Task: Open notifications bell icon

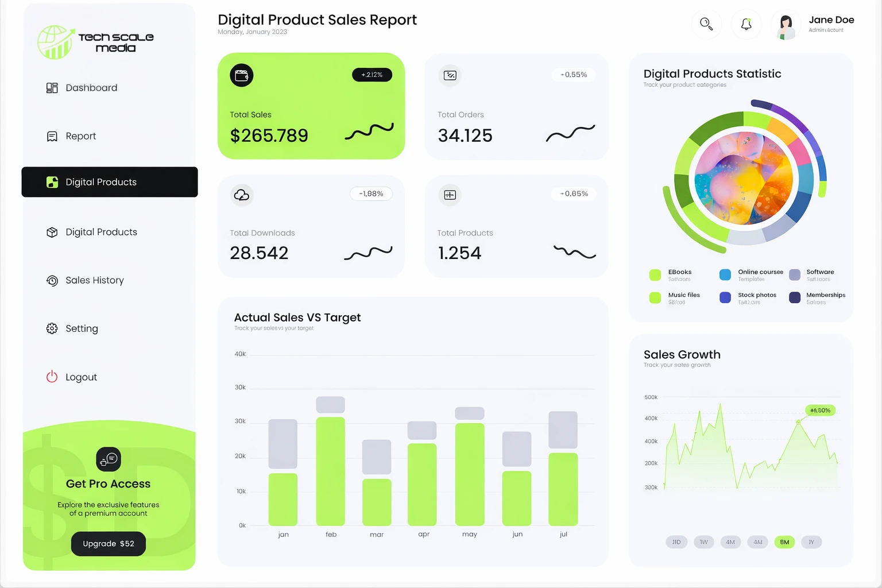Action: [x=746, y=24]
